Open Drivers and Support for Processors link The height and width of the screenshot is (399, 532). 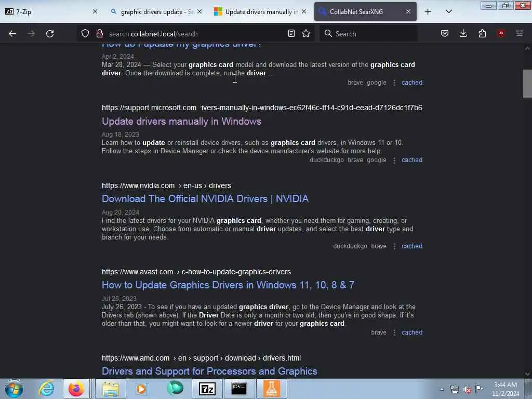tap(209, 371)
